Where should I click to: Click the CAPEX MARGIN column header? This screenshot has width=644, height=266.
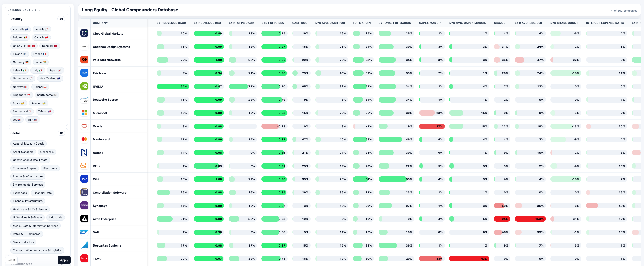430,23
